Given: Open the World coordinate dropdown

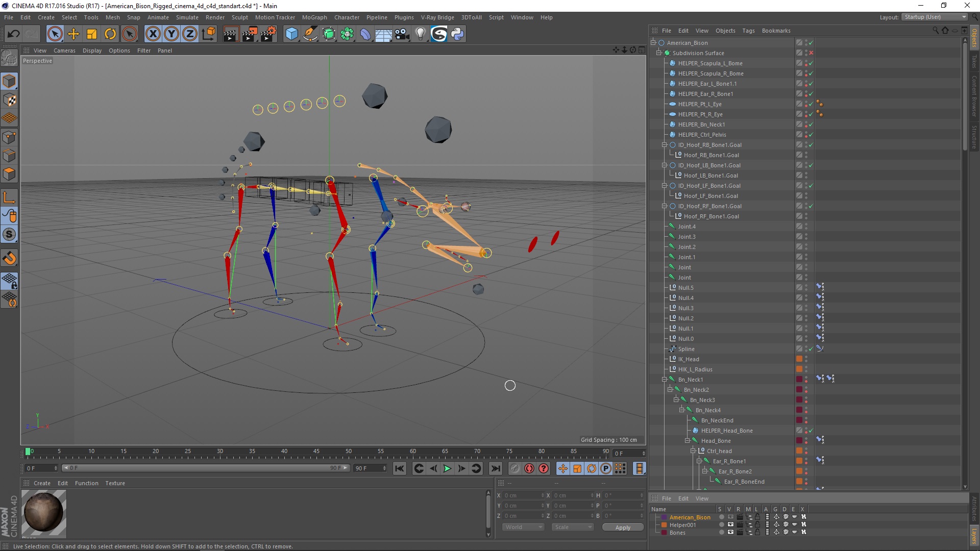Looking at the screenshot, I should point(523,527).
